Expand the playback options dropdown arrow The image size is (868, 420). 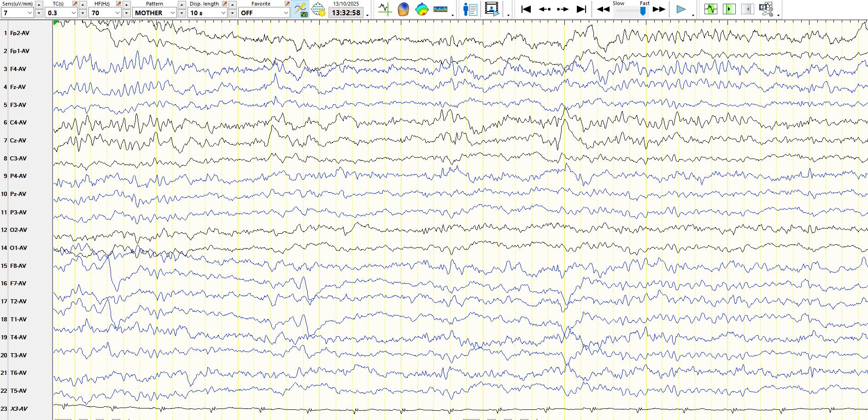click(693, 15)
